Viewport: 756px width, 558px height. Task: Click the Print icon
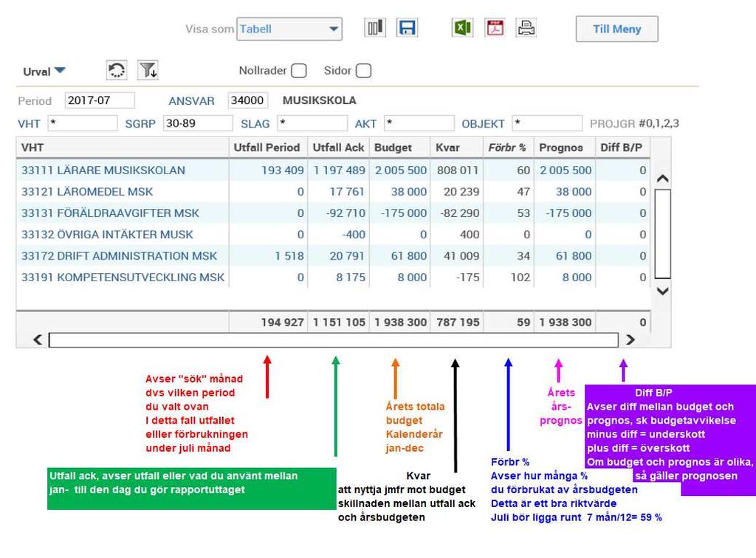pyautogui.click(x=526, y=28)
